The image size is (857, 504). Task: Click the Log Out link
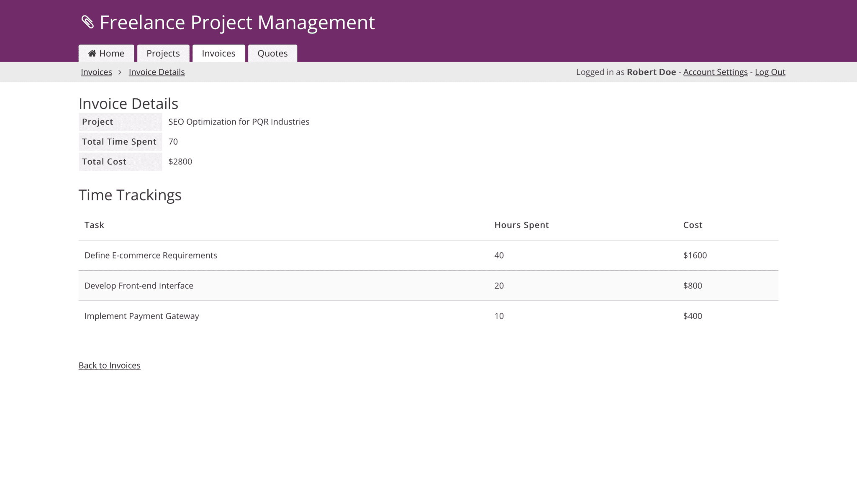click(770, 72)
